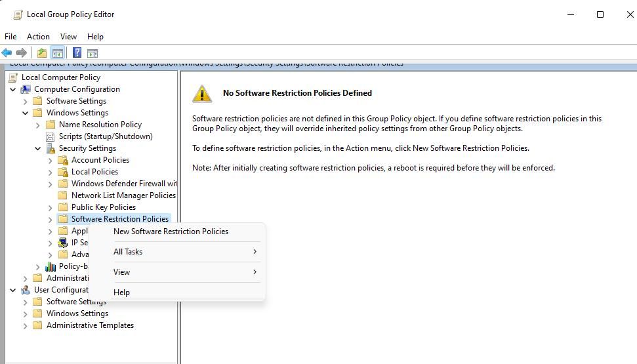Screen dimensions: 637x364
Task: Click the Software Restriction Policies folder icon
Action: (63, 219)
